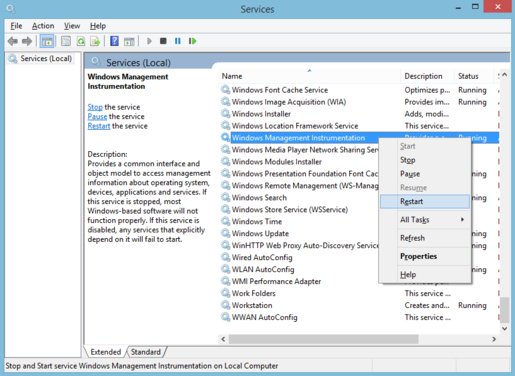Image resolution: width=515 pixels, height=376 pixels.
Task: Choose Refresh in the context menu
Action: pyautogui.click(x=425, y=238)
